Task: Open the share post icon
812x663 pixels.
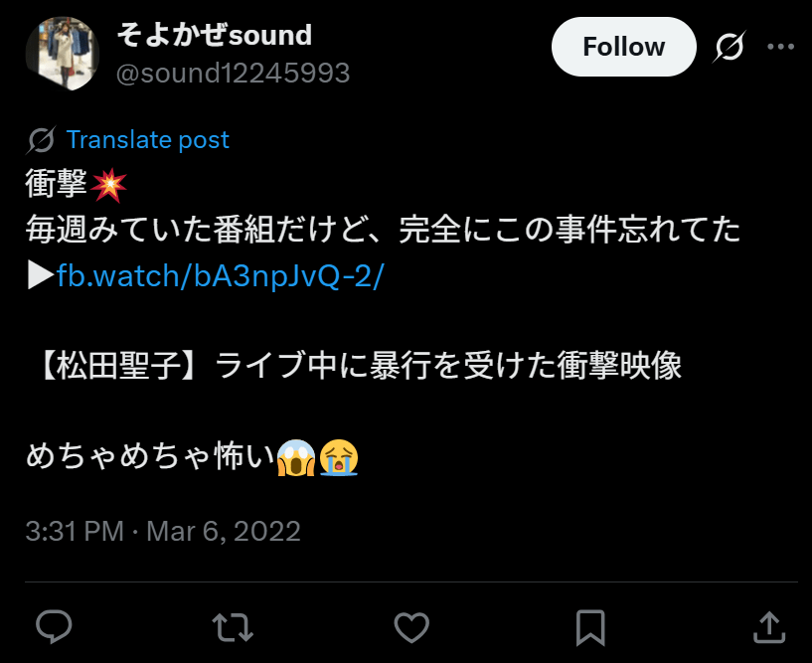Action: tap(767, 626)
